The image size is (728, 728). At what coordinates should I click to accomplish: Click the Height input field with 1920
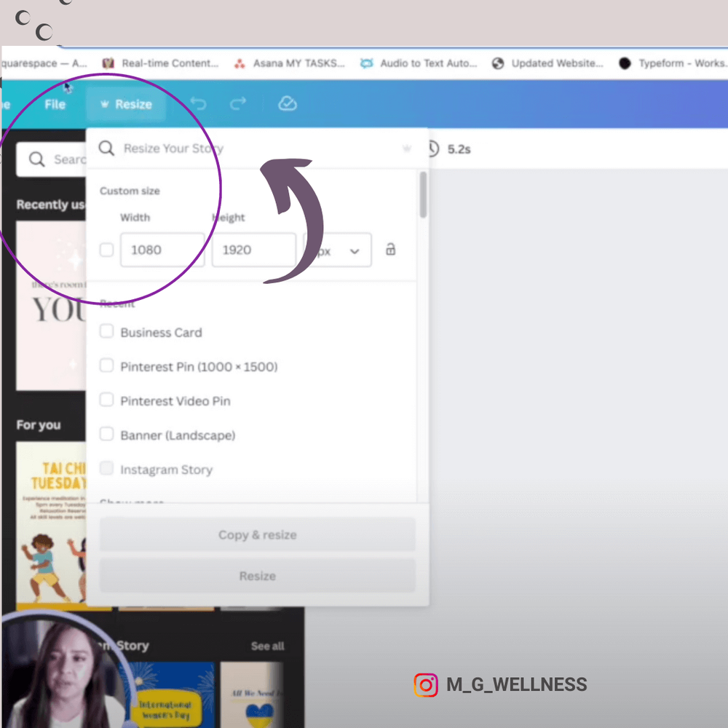(x=254, y=250)
